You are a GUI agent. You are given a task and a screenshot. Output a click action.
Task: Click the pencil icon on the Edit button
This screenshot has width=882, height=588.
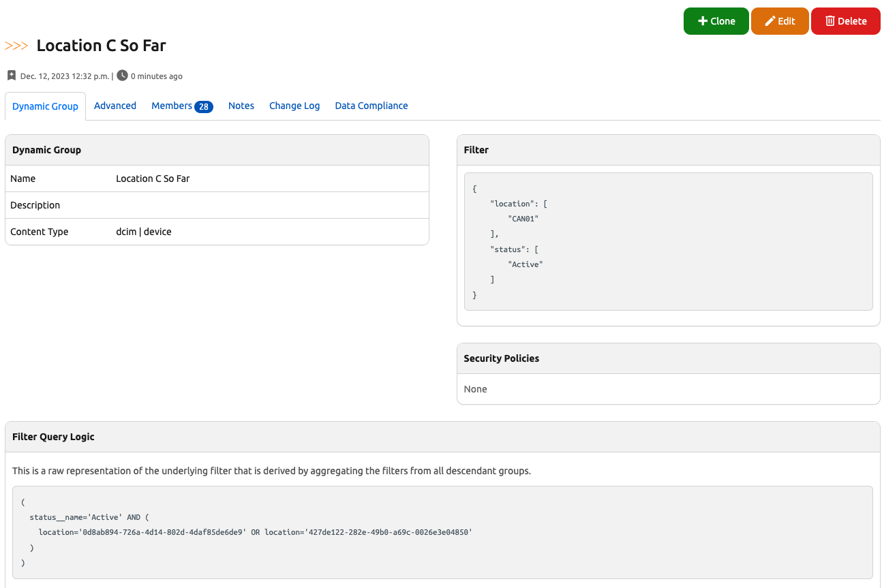(x=770, y=21)
